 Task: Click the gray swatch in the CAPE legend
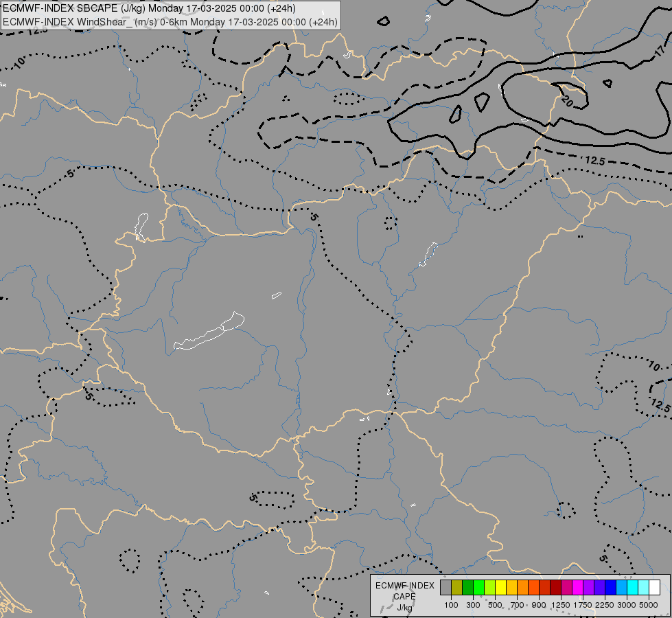445,587
